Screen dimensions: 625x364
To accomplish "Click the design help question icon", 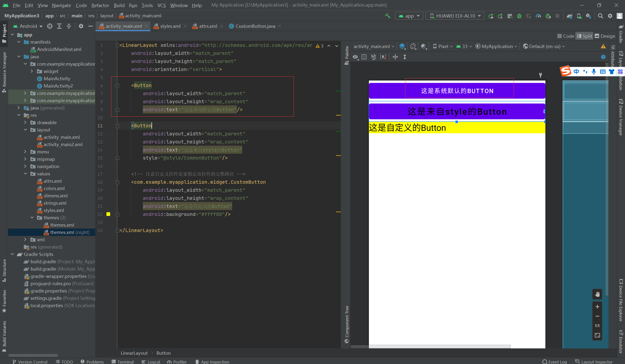I will tap(603, 57).
